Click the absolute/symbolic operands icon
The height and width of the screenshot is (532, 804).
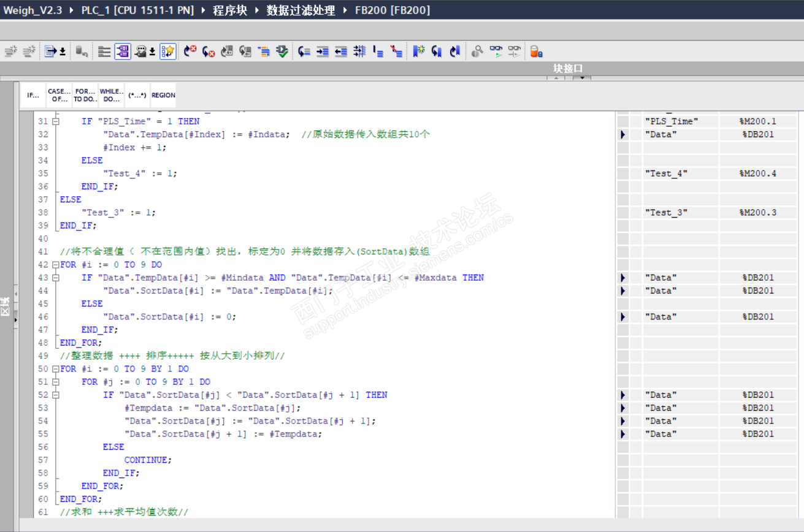[141, 51]
